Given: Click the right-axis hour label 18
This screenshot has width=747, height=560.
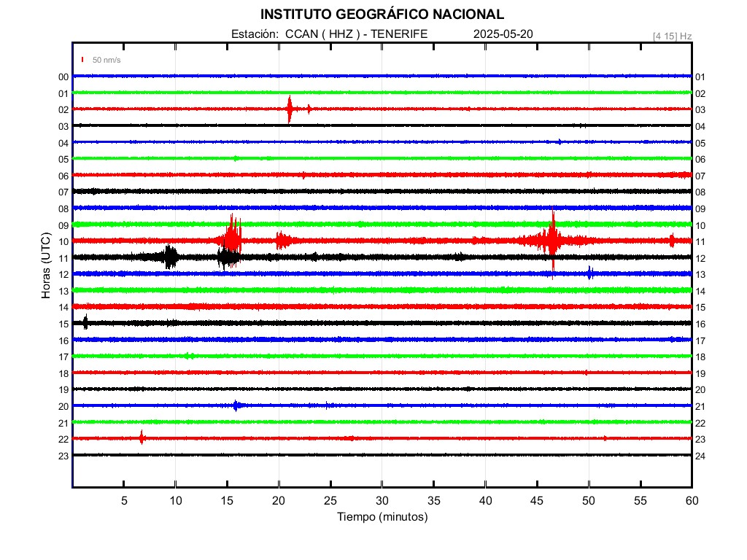Looking at the screenshot, I should (700, 357).
